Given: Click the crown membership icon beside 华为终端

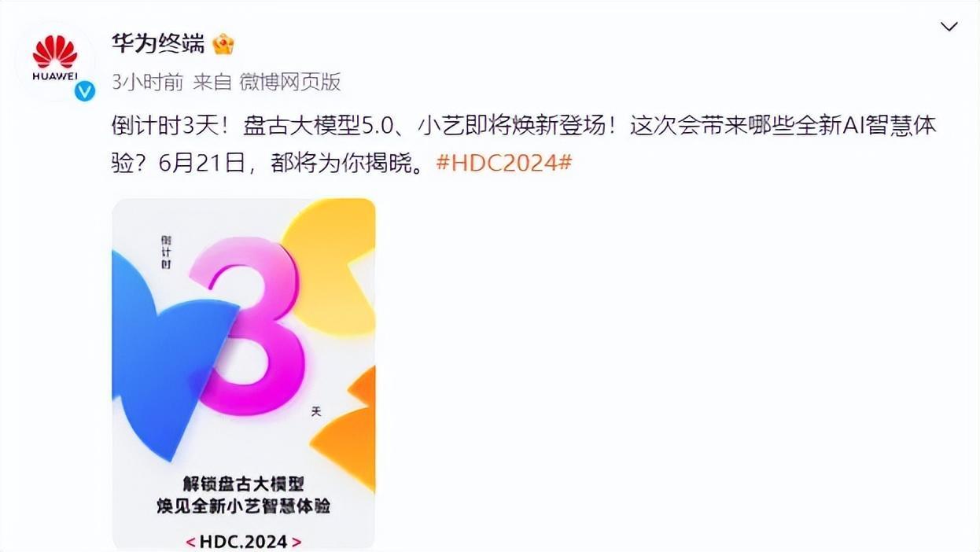Looking at the screenshot, I should (x=223, y=43).
